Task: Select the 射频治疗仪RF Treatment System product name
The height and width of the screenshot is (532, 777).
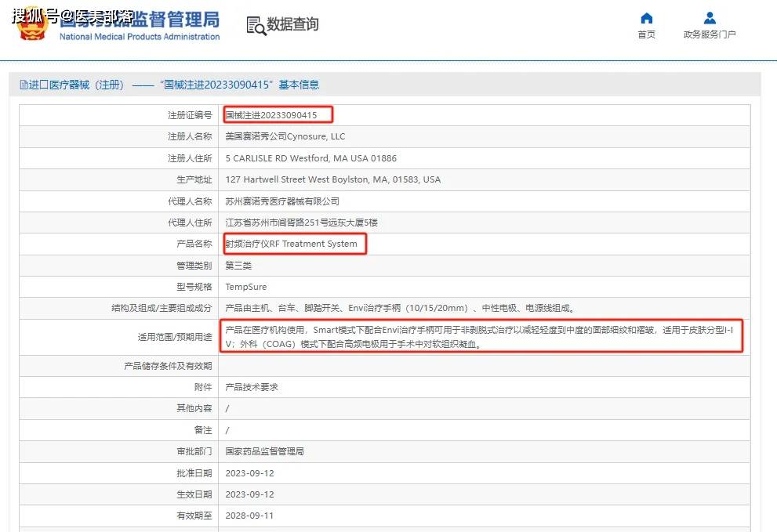Action: click(292, 244)
